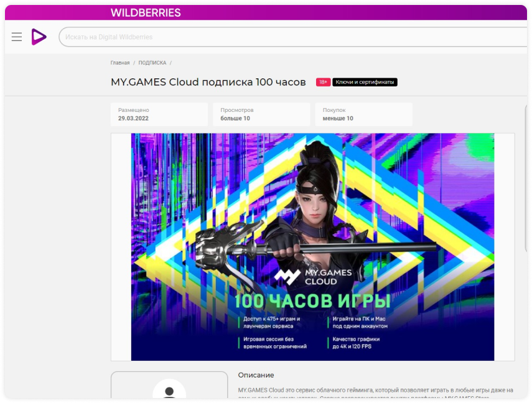Select the product title MY.GAMES Cloud подписка 100 часов
Viewport: 532px width, 403px height.
tap(208, 82)
